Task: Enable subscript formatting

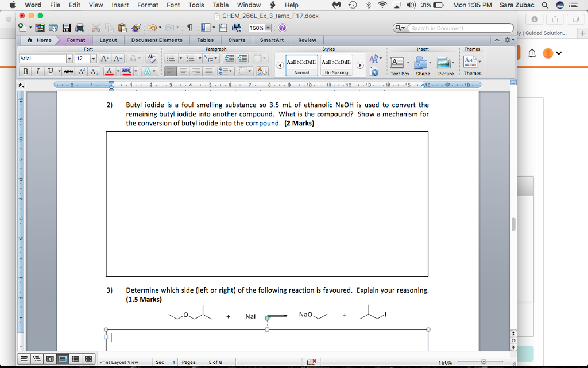Action: pyautogui.click(x=94, y=71)
